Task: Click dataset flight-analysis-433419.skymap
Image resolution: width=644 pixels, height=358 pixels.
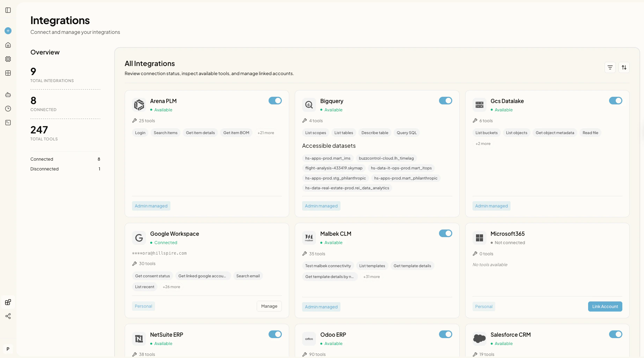Action: coord(334,168)
